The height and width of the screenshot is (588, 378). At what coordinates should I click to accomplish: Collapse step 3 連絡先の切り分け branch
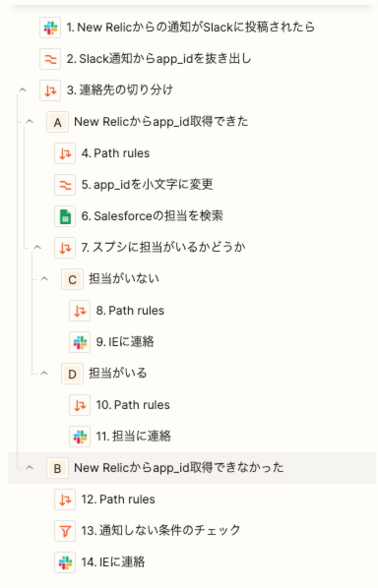point(23,90)
